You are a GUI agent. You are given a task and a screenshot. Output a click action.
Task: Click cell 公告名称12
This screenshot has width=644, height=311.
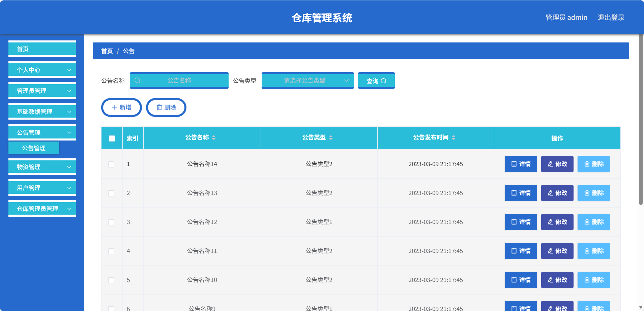pyautogui.click(x=202, y=222)
